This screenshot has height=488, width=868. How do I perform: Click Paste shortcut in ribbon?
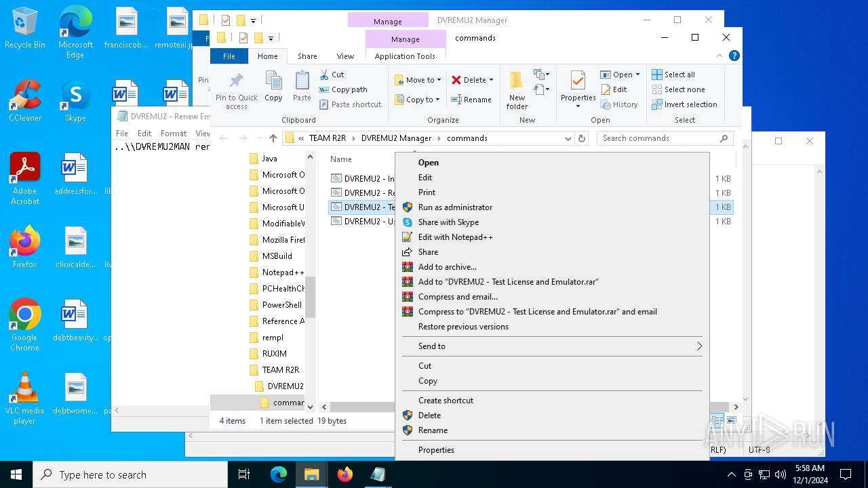point(350,104)
